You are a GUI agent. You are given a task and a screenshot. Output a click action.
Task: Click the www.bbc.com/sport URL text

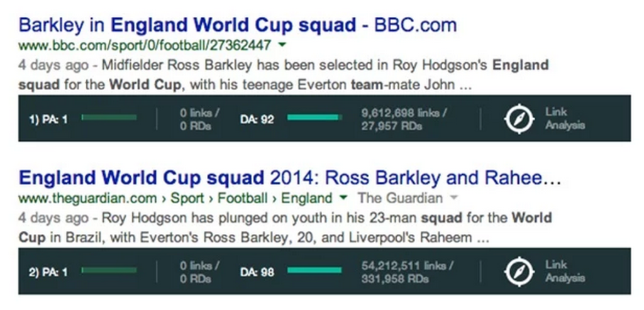pyautogui.click(x=145, y=45)
